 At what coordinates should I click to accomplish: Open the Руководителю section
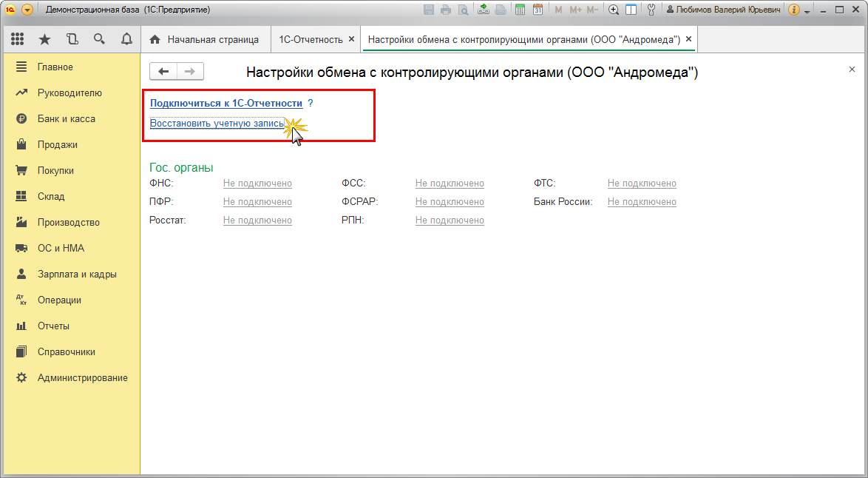72,93
